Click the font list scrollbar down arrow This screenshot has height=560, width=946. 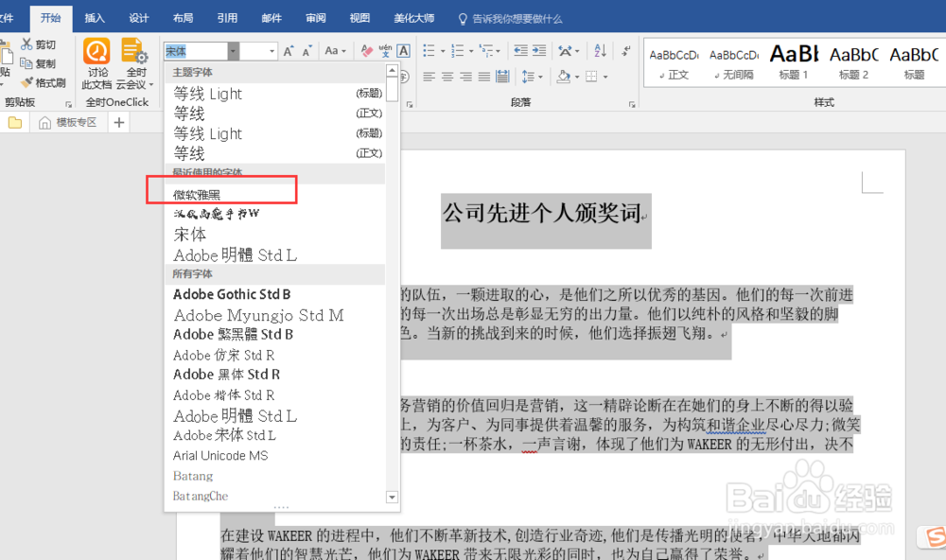tap(391, 496)
